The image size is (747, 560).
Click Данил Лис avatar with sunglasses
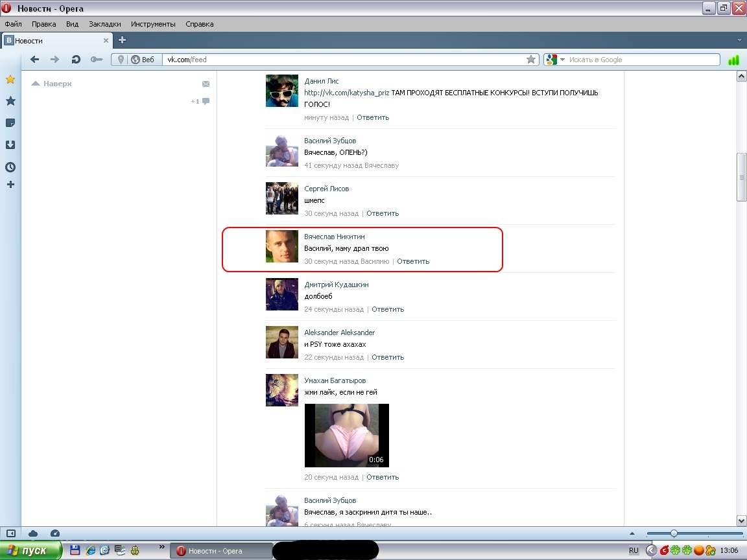tap(282, 91)
